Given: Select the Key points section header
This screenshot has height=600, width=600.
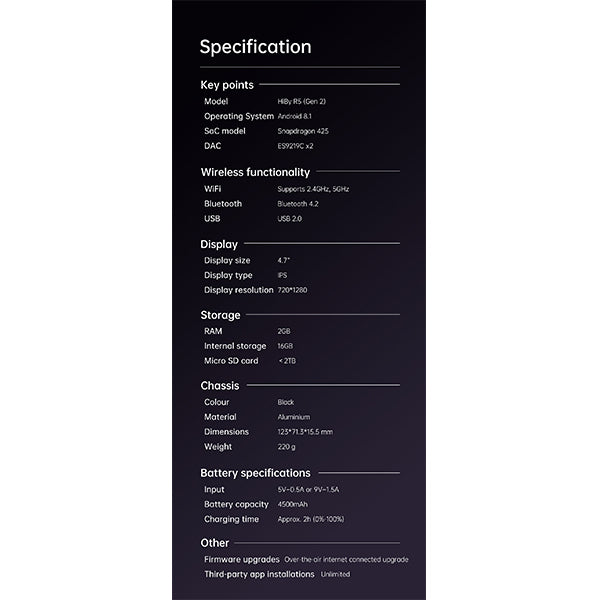Looking at the screenshot, I should 227,85.
